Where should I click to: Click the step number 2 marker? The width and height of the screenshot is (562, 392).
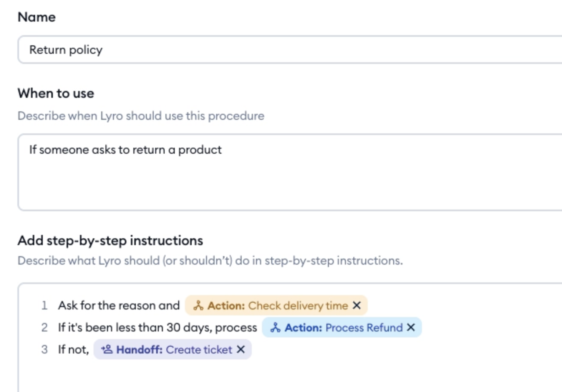click(x=44, y=327)
